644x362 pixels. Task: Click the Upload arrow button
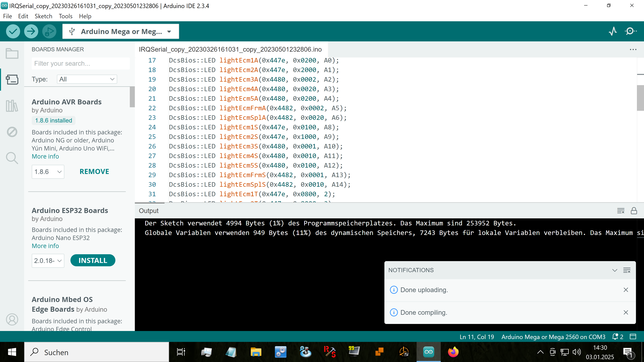pyautogui.click(x=31, y=31)
